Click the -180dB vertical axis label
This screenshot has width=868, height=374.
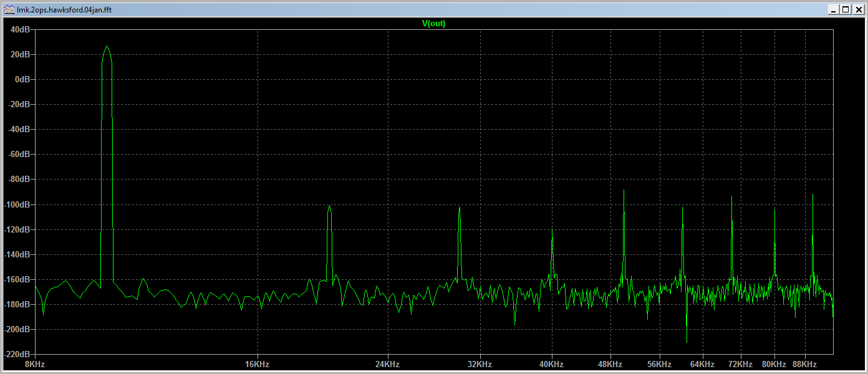click(x=17, y=305)
